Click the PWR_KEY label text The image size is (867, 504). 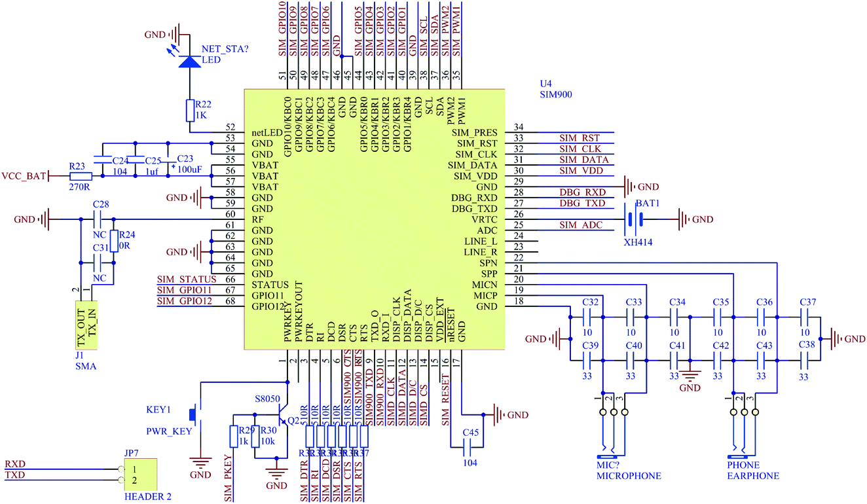(x=170, y=431)
